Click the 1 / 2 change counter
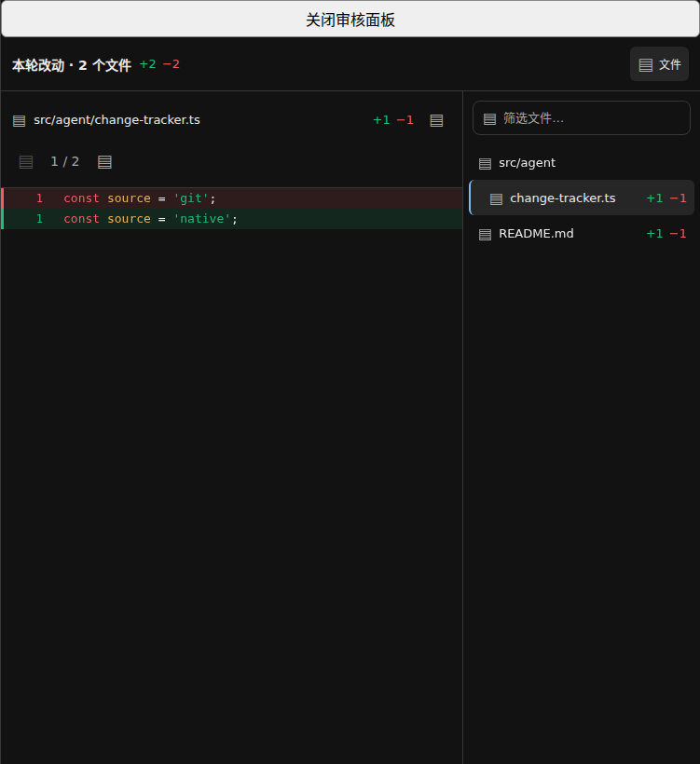The height and width of the screenshot is (764, 700). coord(65,162)
